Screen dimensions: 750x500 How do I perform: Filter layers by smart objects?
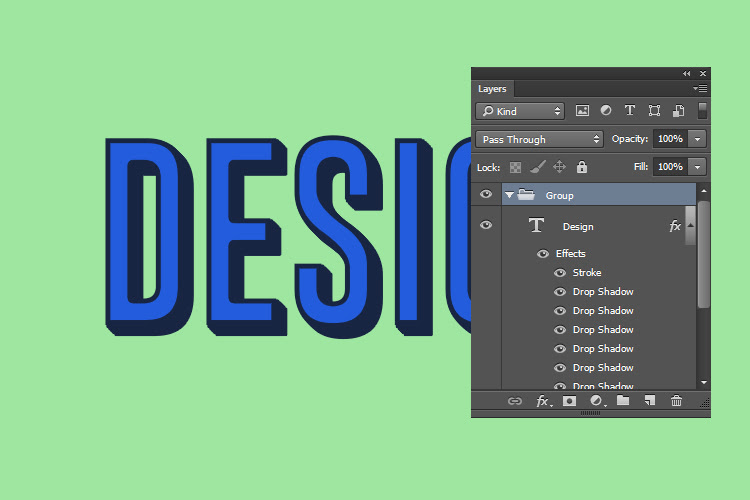click(678, 111)
